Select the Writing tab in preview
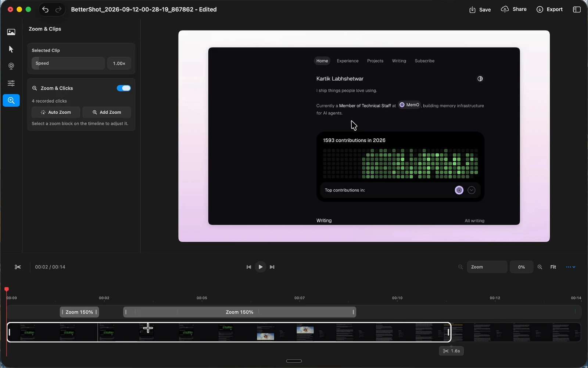Image resolution: width=588 pixels, height=368 pixels. point(399,61)
